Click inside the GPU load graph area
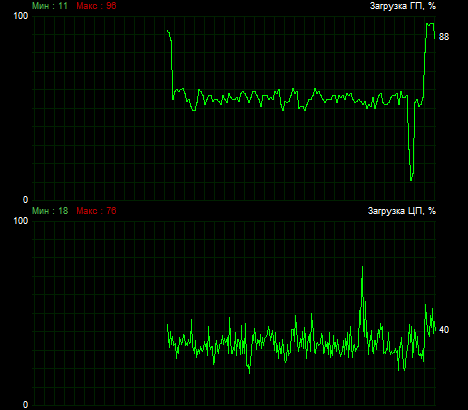 pyautogui.click(x=235, y=108)
